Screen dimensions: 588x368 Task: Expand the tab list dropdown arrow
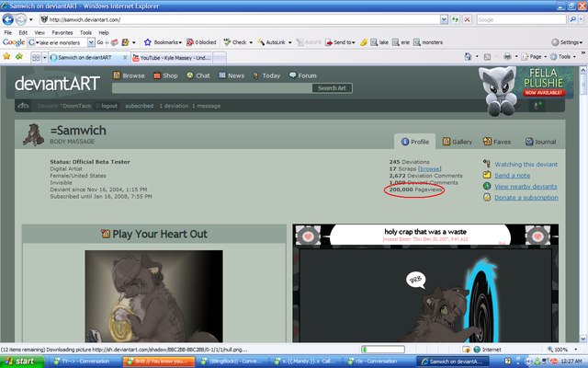coord(45,57)
